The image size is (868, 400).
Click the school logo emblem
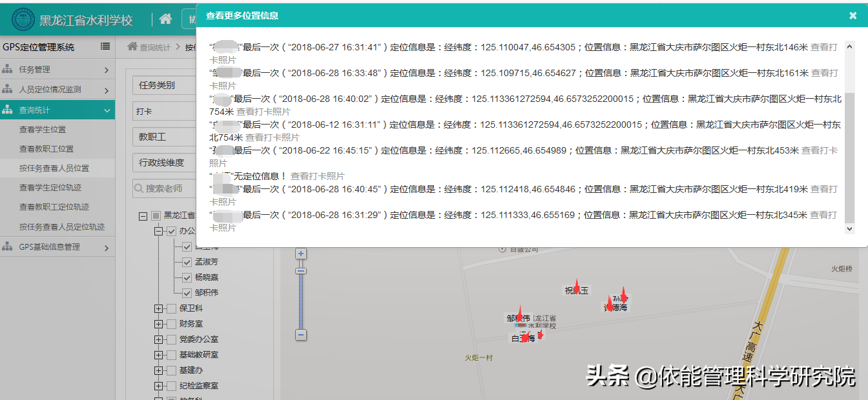tap(23, 20)
